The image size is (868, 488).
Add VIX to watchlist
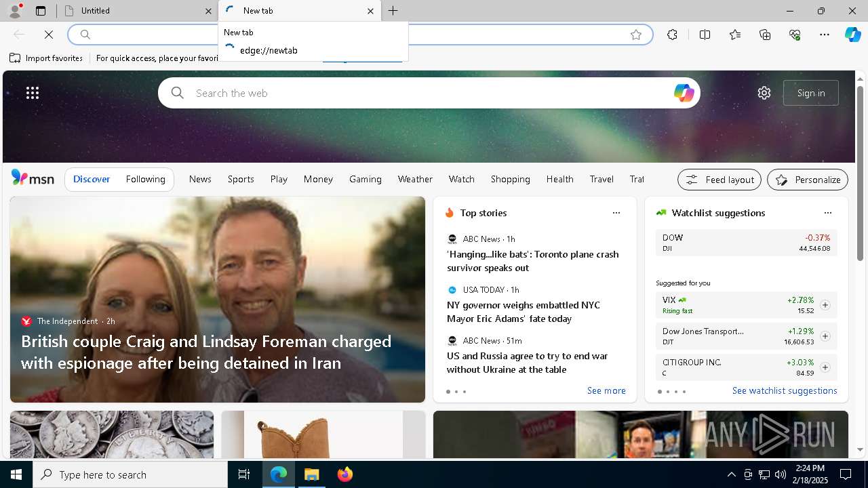pyautogui.click(x=825, y=305)
